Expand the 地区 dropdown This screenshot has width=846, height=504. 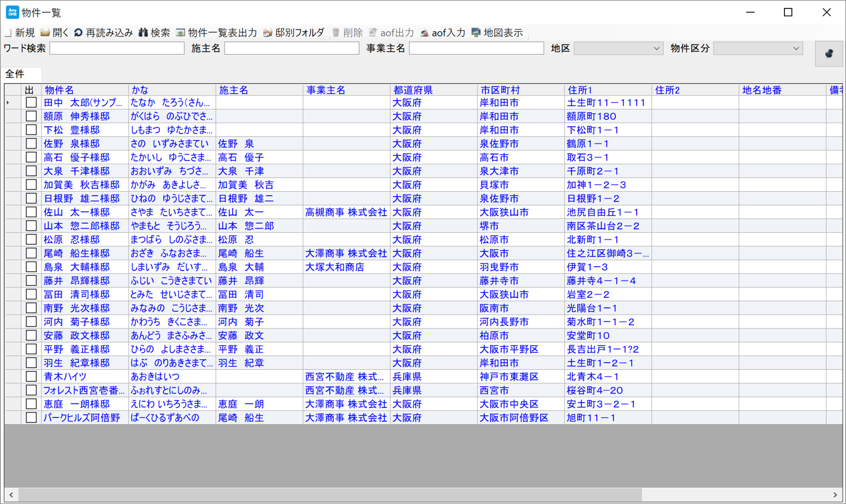[x=656, y=49]
